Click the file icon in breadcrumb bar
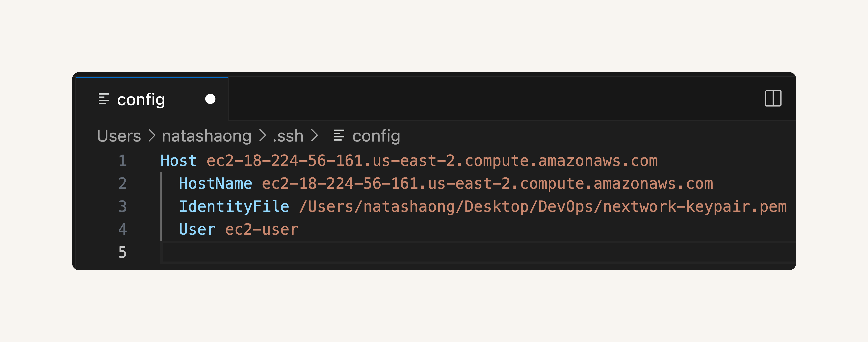The width and height of the screenshot is (868, 342). click(339, 135)
